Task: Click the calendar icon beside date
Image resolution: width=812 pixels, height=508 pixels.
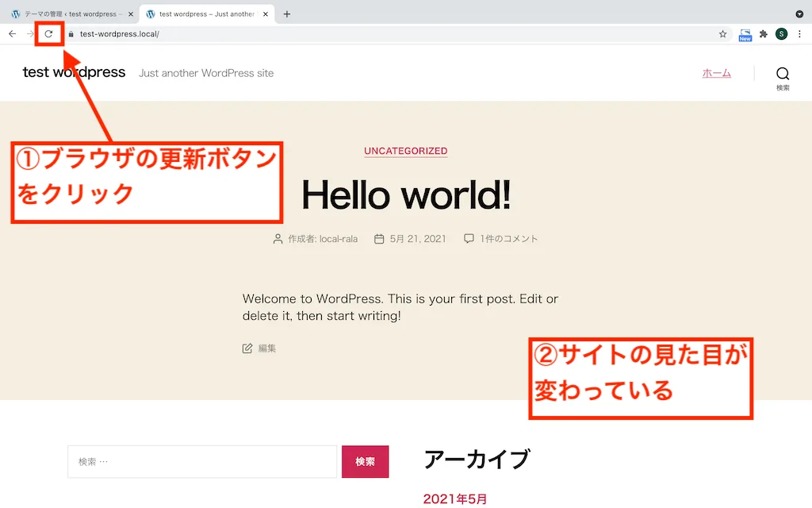Action: 379,238
